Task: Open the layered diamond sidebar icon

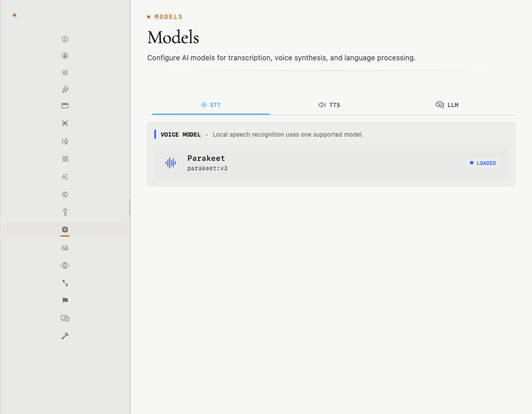Action: [x=65, y=195]
